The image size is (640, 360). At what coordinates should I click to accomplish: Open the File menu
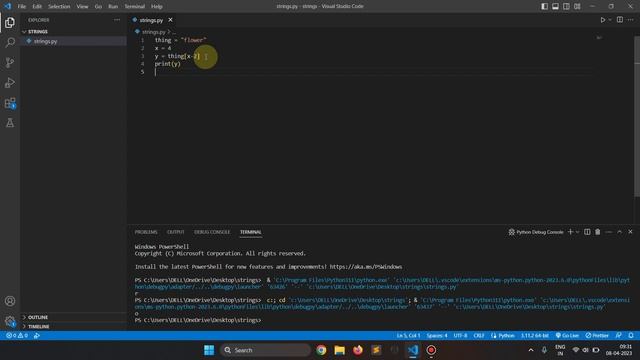pyautogui.click(x=22, y=7)
